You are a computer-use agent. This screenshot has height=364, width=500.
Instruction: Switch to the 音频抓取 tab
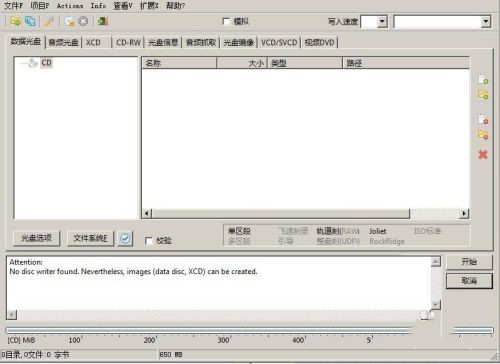pyautogui.click(x=201, y=42)
